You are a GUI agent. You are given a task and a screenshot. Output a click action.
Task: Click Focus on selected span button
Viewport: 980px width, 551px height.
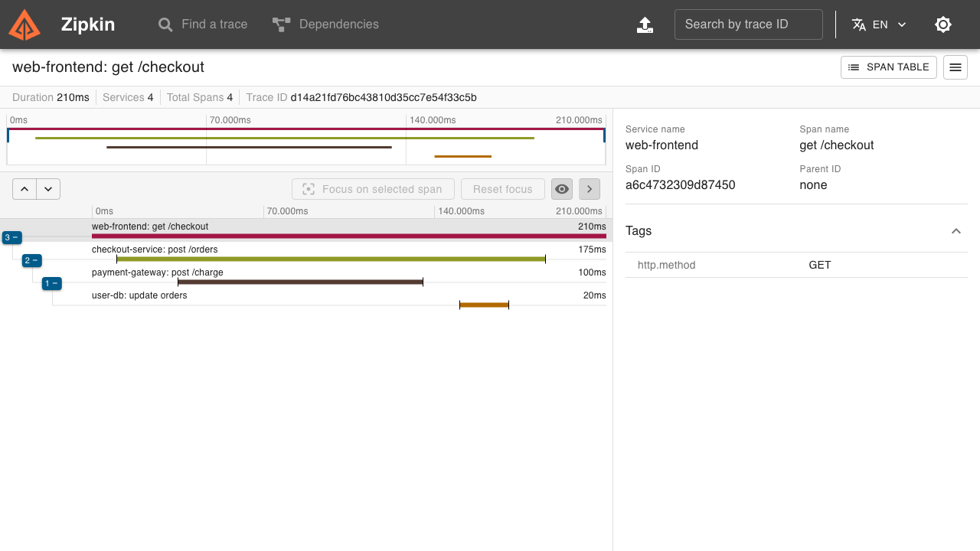[373, 189]
